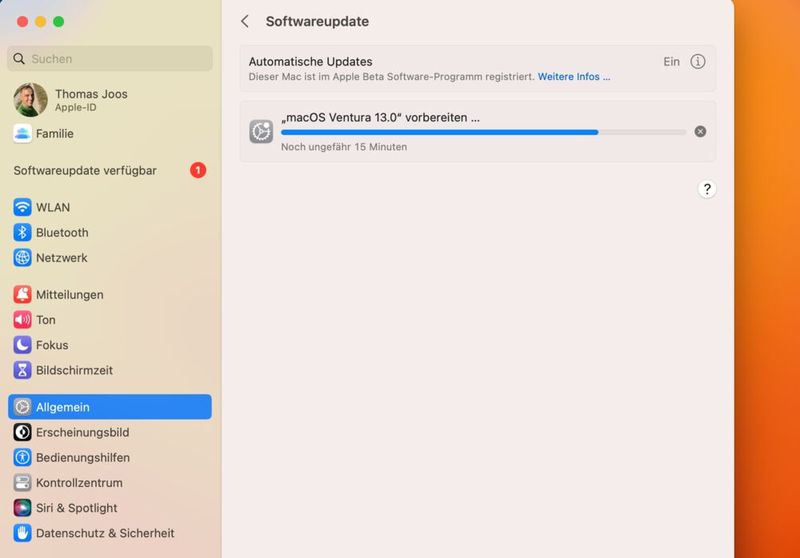The image size is (800, 558).
Task: Click the Softwareupdate page title
Action: pyautogui.click(x=317, y=21)
